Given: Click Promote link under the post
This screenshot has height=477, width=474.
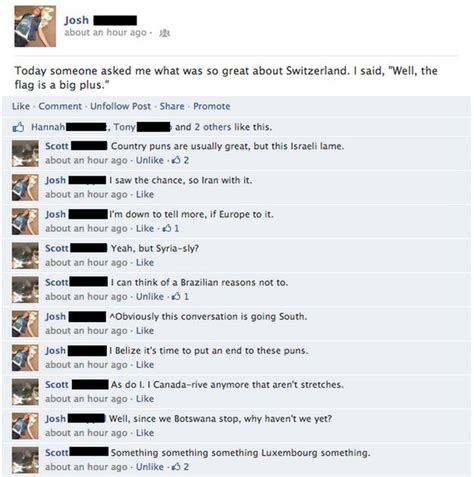Looking at the screenshot, I should pos(212,106).
